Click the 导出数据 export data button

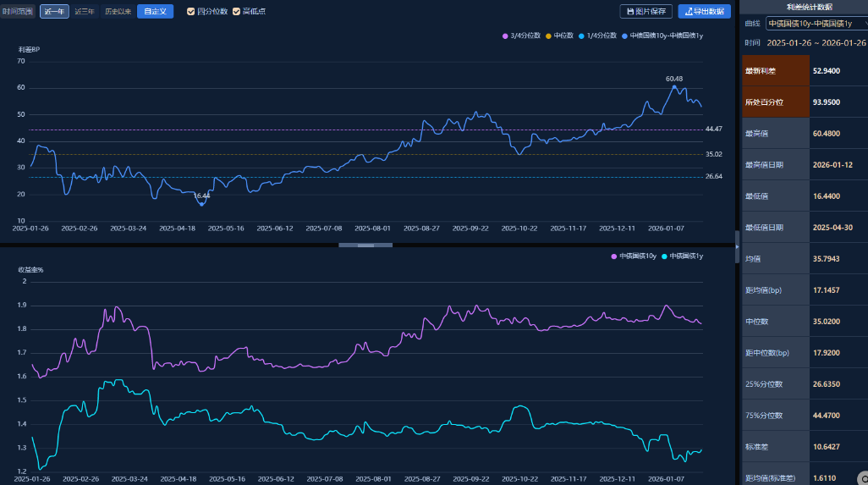point(704,12)
